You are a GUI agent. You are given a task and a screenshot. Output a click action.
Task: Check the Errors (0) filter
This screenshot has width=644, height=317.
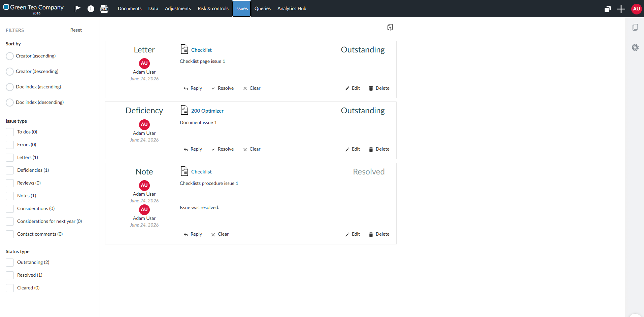click(x=10, y=145)
